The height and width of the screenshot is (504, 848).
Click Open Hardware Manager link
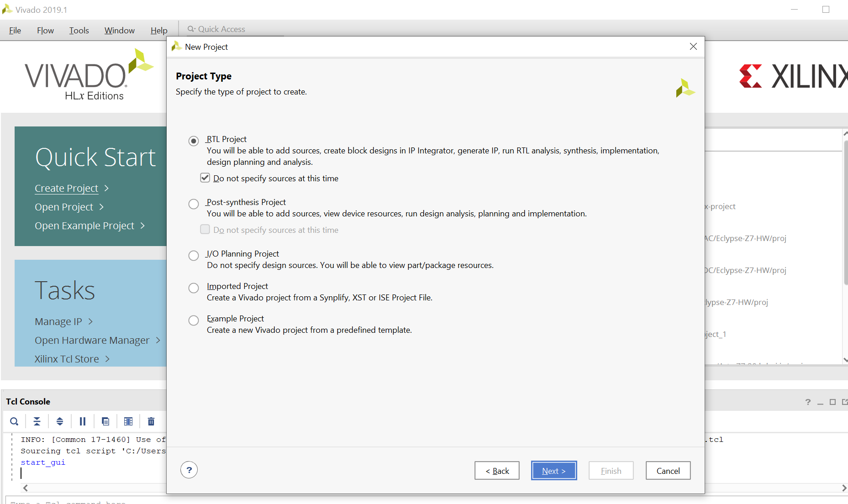point(92,340)
